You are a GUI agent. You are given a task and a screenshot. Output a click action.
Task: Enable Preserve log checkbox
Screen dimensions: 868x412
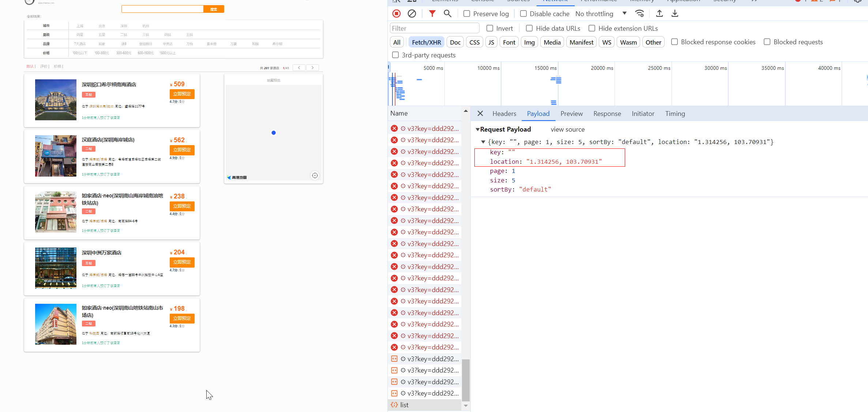(x=467, y=14)
